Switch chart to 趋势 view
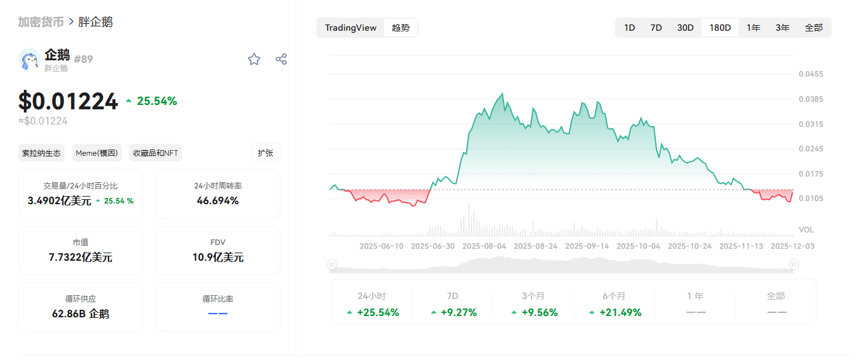The height and width of the screenshot is (360, 868). (x=400, y=28)
